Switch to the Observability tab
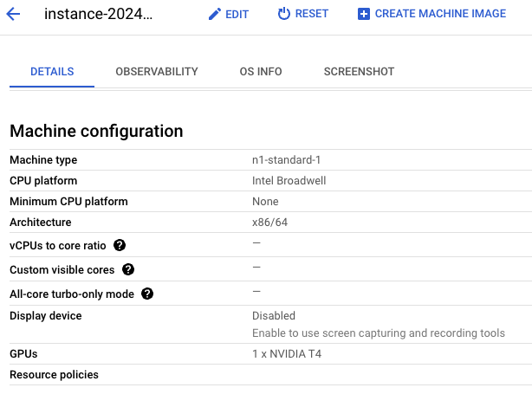Screen dimensions: 532x394 tap(157, 72)
